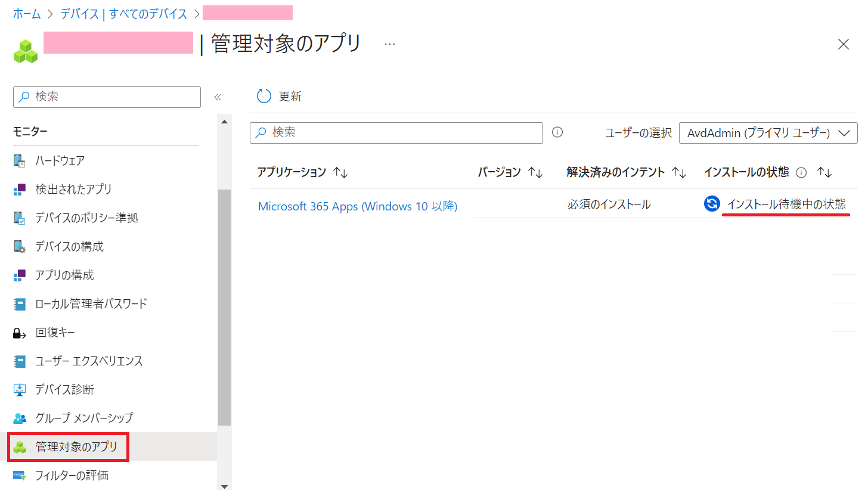868x490 pixels.
Task: Click sidebar scrollbar up arrow
Action: coord(225,122)
